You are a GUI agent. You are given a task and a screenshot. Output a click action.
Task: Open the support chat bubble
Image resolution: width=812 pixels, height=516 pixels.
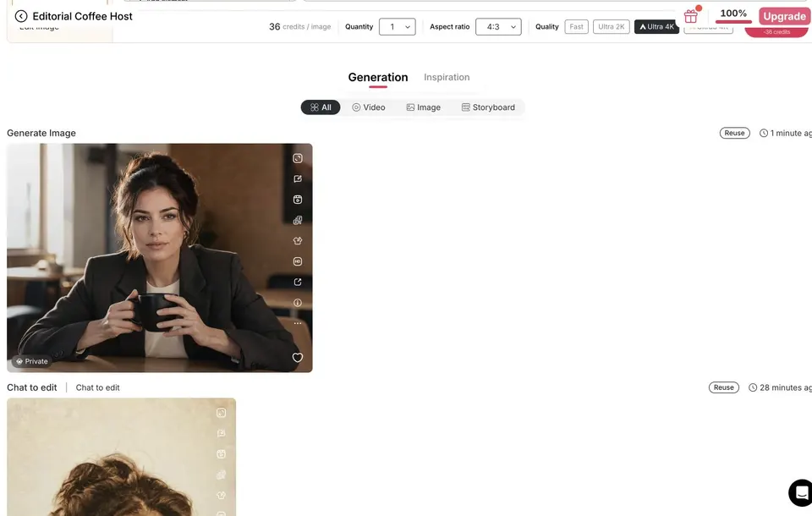click(801, 492)
